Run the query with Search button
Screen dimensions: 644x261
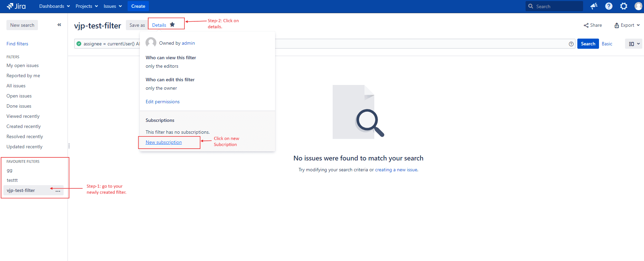coord(588,44)
